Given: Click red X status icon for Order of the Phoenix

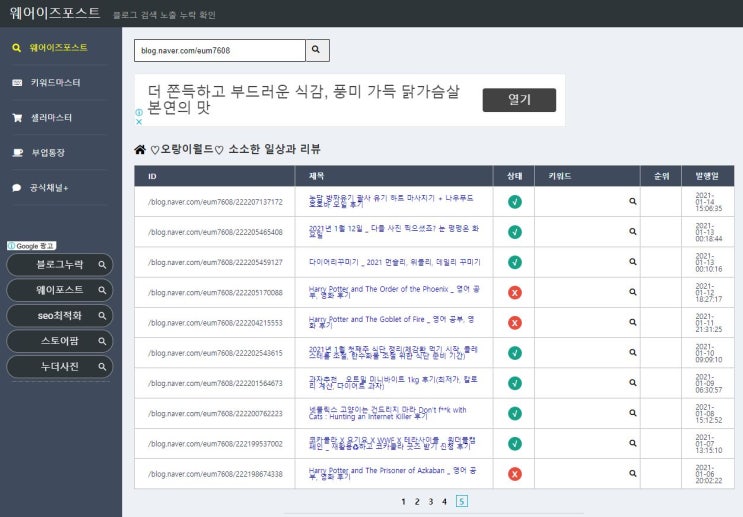Looking at the screenshot, I should point(515,292).
